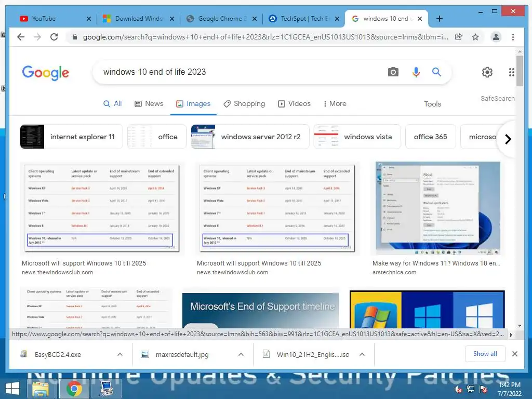Click the arstechnica.com source link
This screenshot has height=399, width=532.
394,272
